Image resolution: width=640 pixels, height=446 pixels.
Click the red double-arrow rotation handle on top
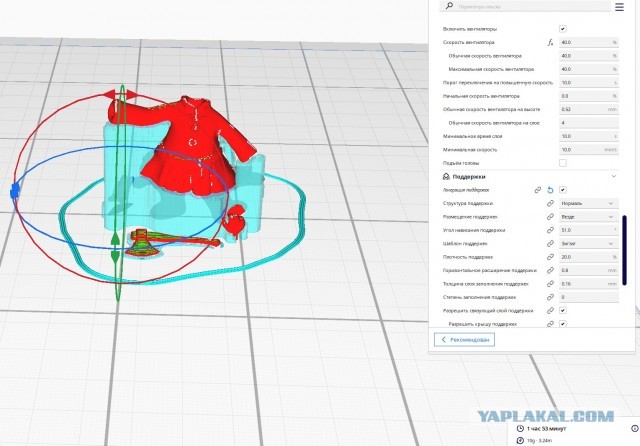(121, 95)
